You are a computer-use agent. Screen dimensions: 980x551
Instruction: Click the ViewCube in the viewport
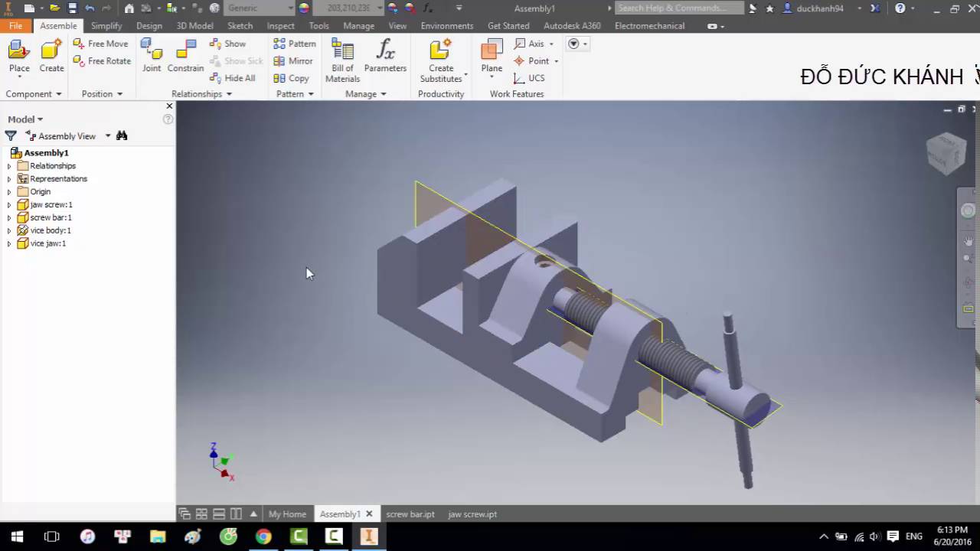tap(946, 152)
